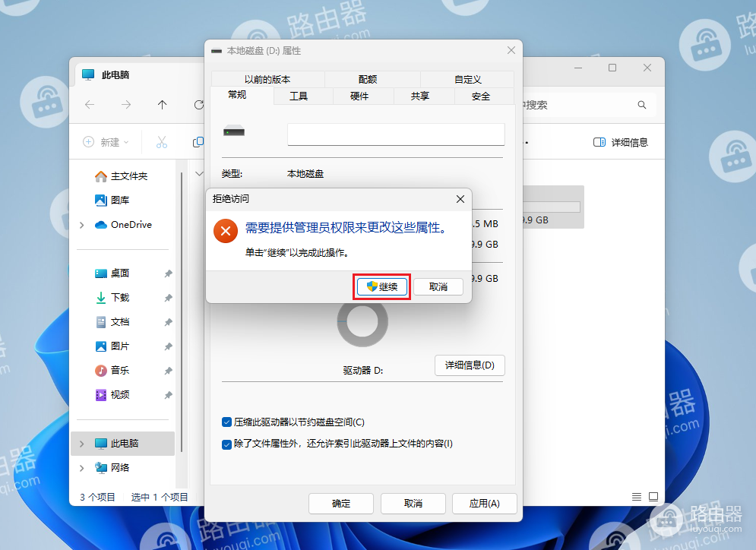Click the pin icon next to 下载
Image resolution: width=756 pixels, height=550 pixels.
[168, 298]
